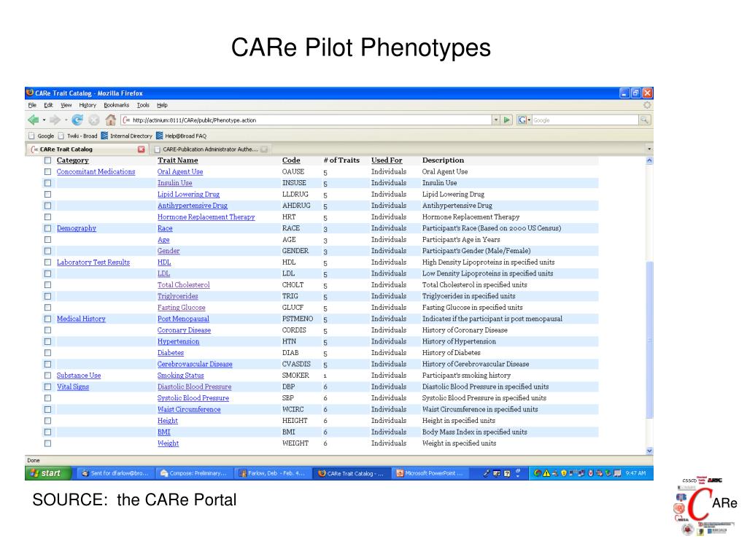747x560 pixels.
Task: Click the Google search box
Action: (x=585, y=120)
